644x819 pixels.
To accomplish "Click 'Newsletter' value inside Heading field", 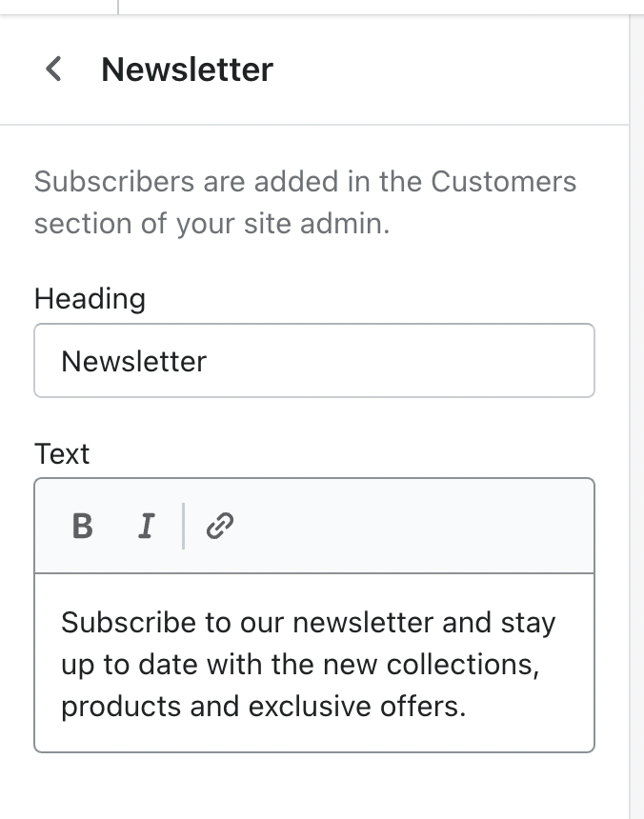I will (x=133, y=361).
